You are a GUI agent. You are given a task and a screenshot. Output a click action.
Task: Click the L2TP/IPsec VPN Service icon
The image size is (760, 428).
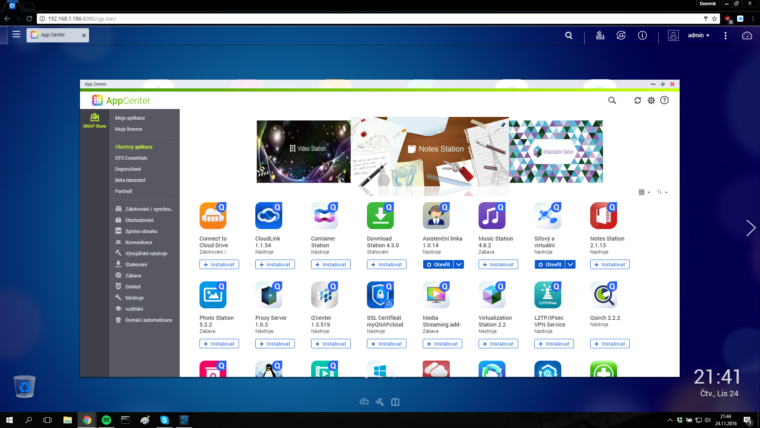tap(548, 295)
